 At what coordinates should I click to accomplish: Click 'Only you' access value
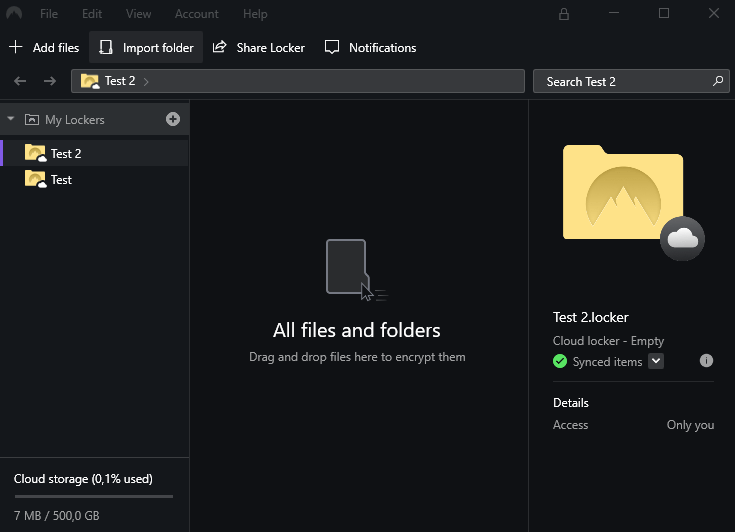coord(690,425)
